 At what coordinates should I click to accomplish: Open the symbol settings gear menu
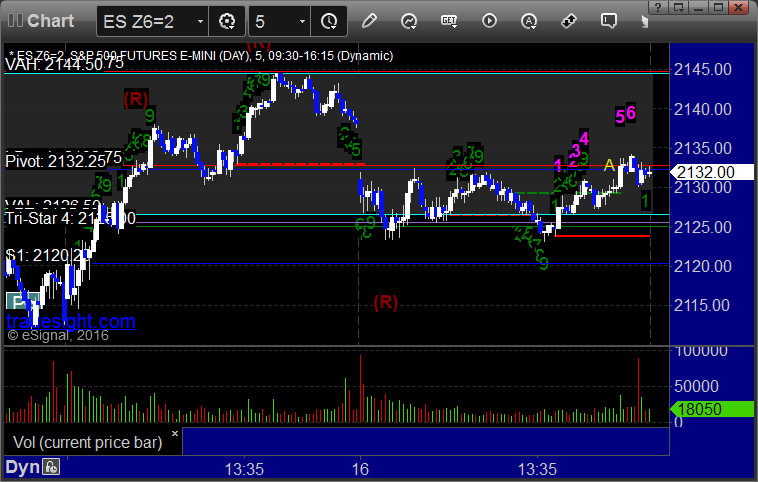[x=227, y=21]
